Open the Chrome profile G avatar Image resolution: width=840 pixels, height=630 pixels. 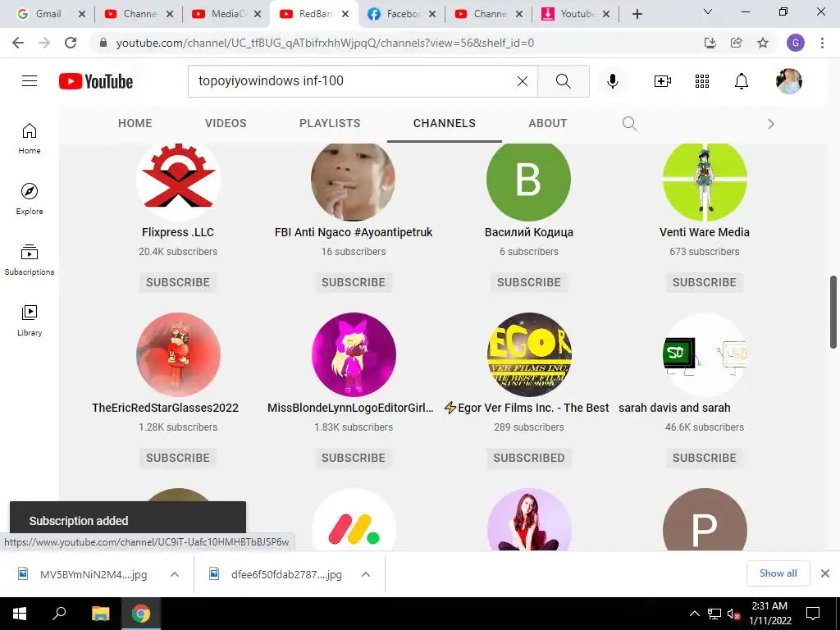tap(796, 43)
